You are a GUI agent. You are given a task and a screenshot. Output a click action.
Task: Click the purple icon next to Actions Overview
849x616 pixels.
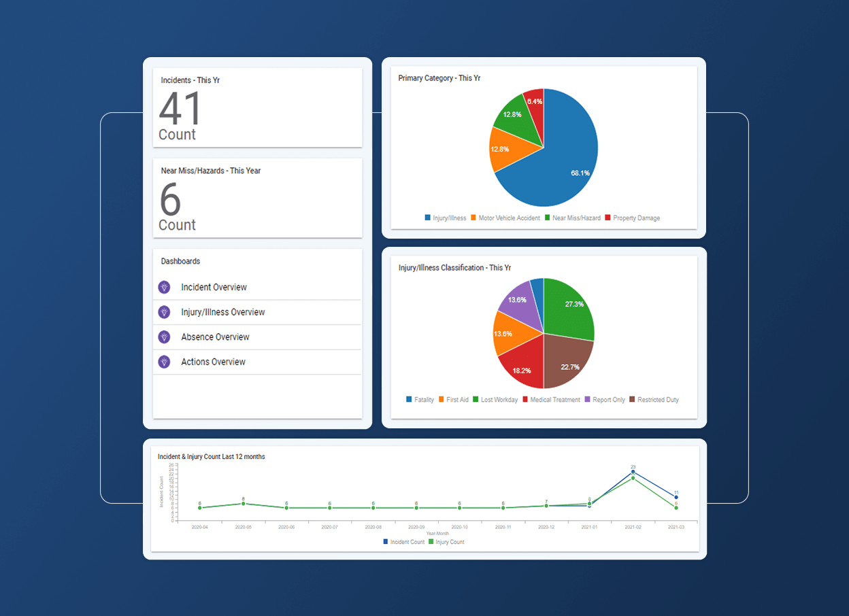163,362
